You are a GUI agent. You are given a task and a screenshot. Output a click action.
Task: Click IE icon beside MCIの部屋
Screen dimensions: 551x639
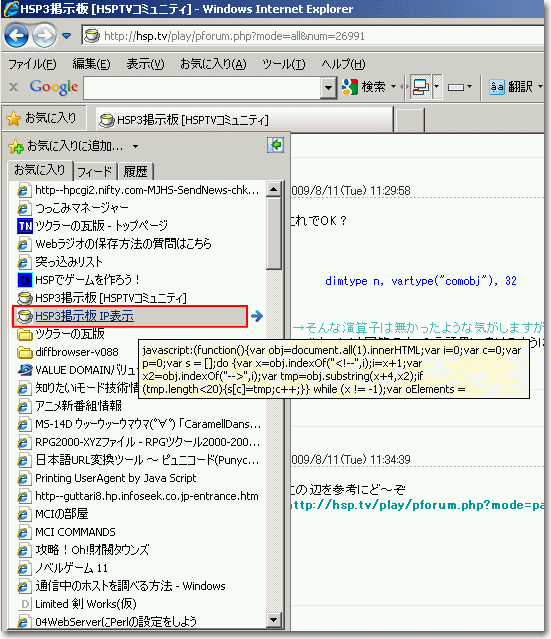coord(24,514)
